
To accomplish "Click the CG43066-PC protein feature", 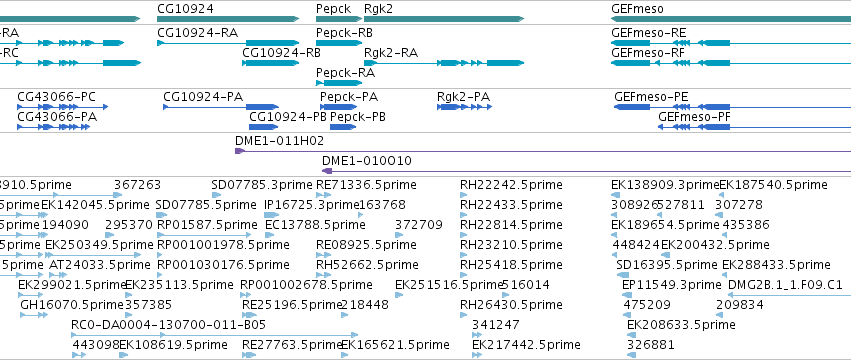I will 62,107.
